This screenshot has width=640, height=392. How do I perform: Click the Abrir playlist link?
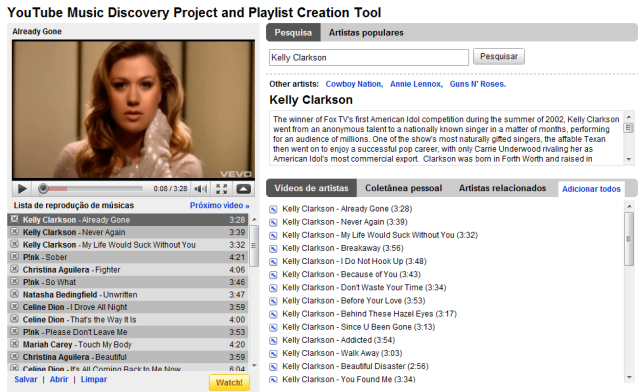(x=59, y=379)
